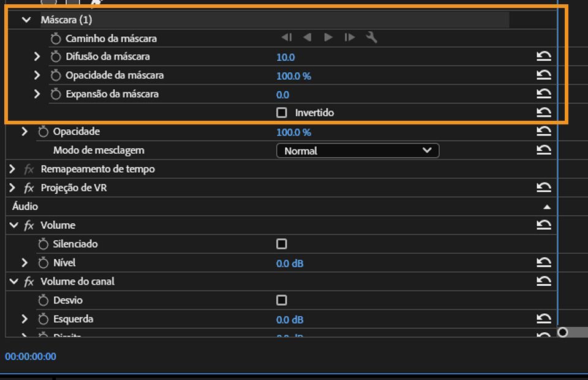The image size is (588, 380).
Task: Track selected mask forward one frame
Action: coord(350,37)
